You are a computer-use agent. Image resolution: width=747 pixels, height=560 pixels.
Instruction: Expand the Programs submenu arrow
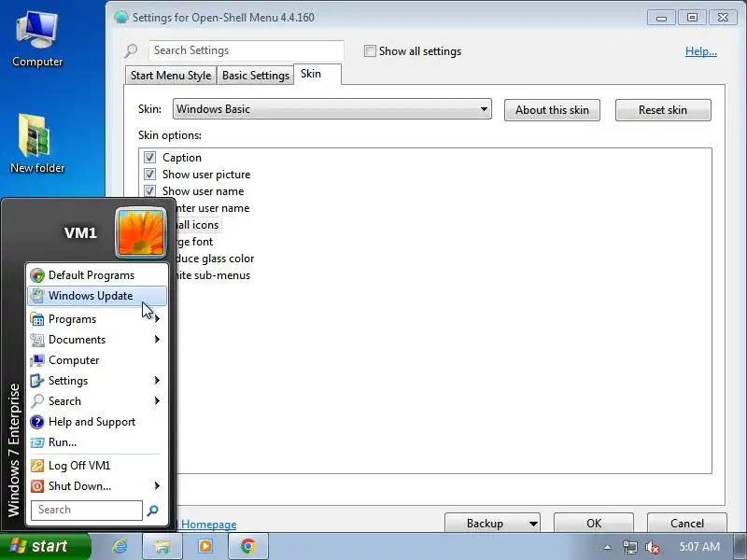click(x=157, y=319)
